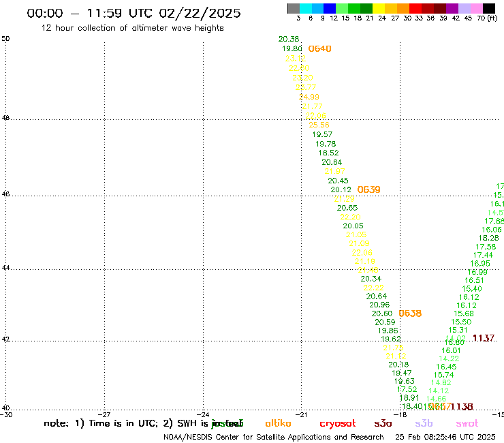Click the 20.12 value beside 0639
Image resolution: width=504 pixels, height=443 pixels.
(x=341, y=190)
